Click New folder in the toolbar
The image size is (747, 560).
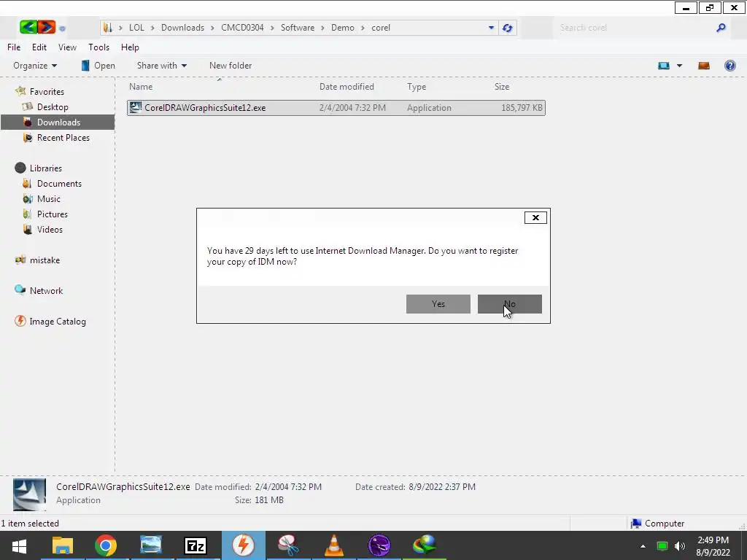(x=231, y=66)
